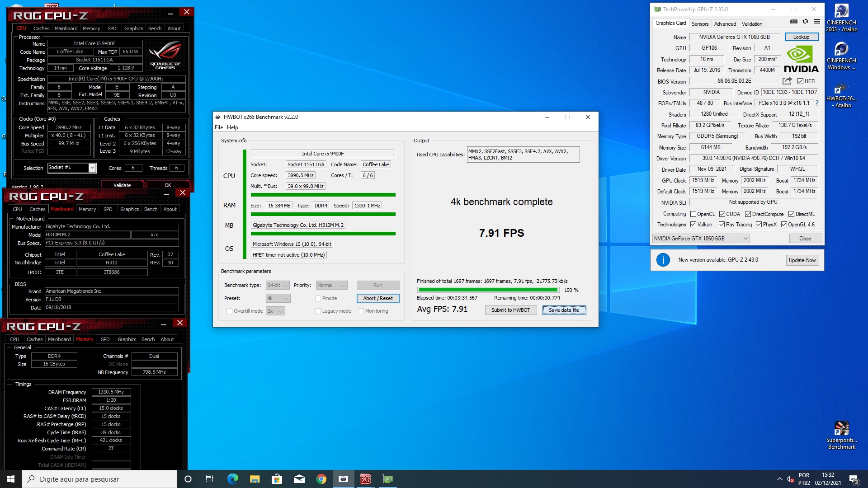Open Mail app from taskbar
The width and height of the screenshot is (868, 488).
pos(299,479)
